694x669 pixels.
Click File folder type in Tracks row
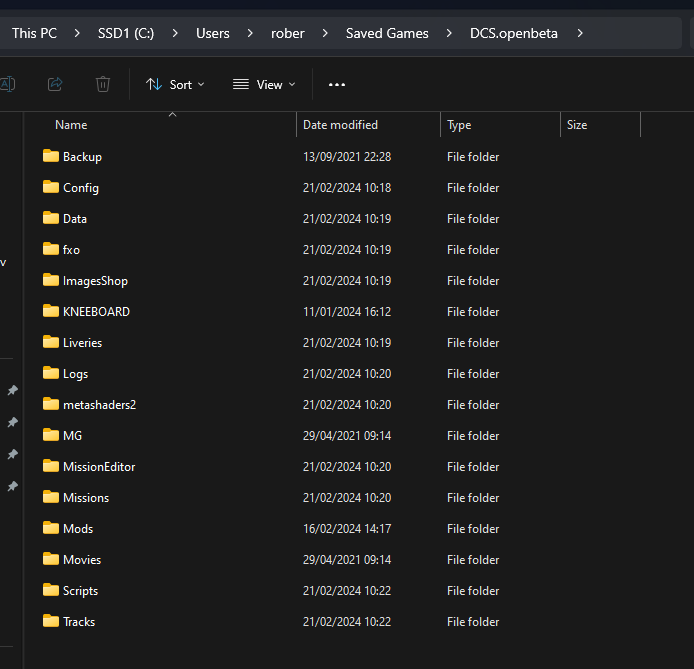click(473, 621)
